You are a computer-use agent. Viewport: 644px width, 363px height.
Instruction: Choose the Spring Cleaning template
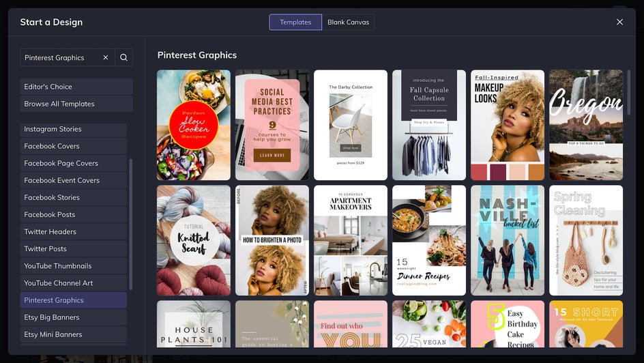pos(586,240)
